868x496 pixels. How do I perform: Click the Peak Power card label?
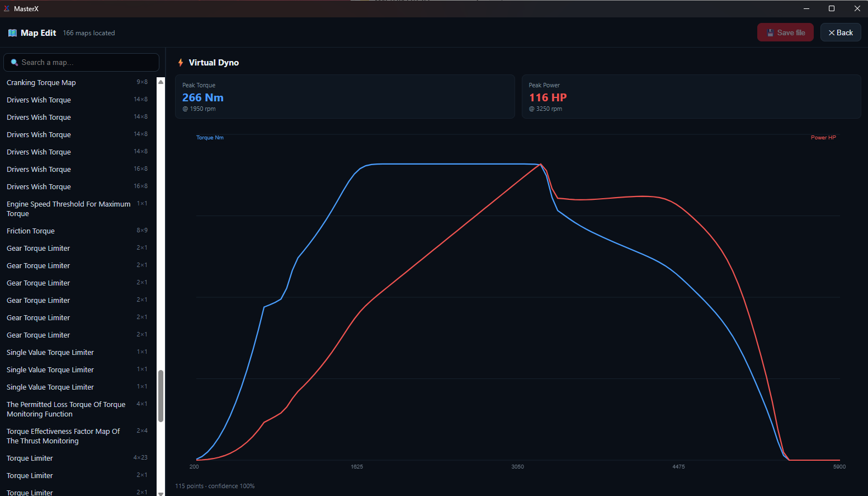point(544,85)
